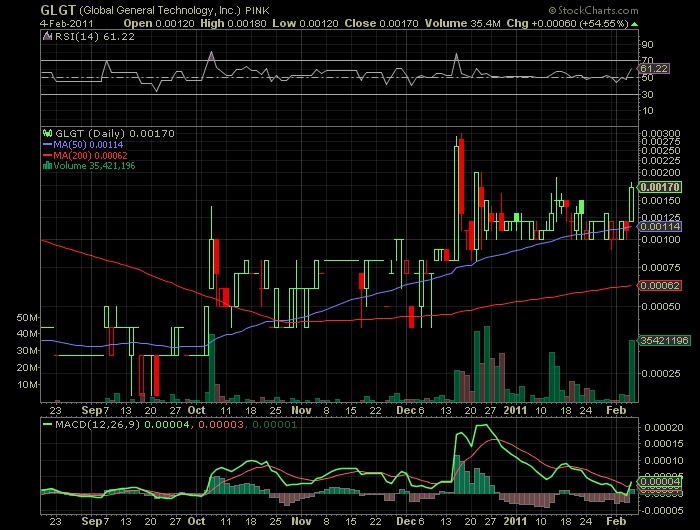Screen dimensions: 700x530
Task: Click the MA(50) 0.00114 legend text
Action: point(88,145)
